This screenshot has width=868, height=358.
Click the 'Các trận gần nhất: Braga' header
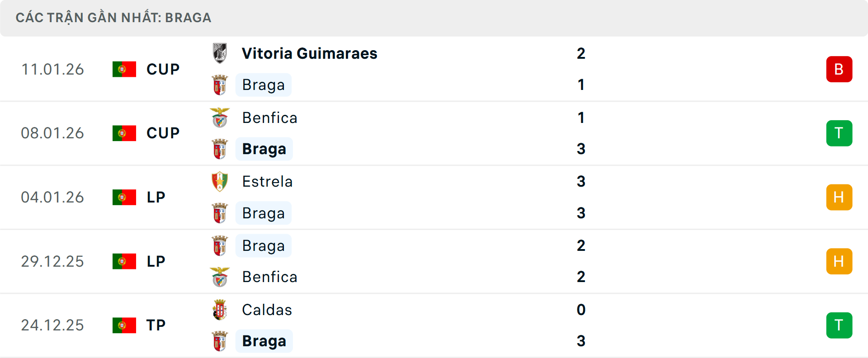click(113, 18)
